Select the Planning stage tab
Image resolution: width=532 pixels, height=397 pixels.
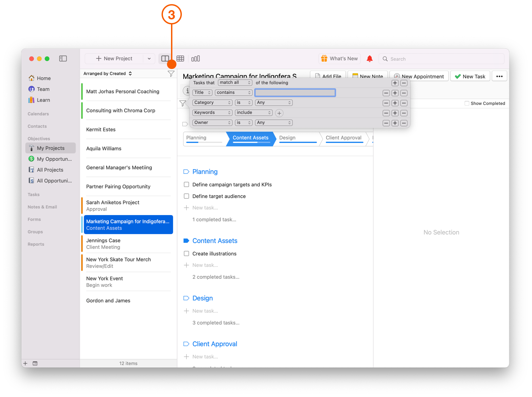pyautogui.click(x=204, y=138)
